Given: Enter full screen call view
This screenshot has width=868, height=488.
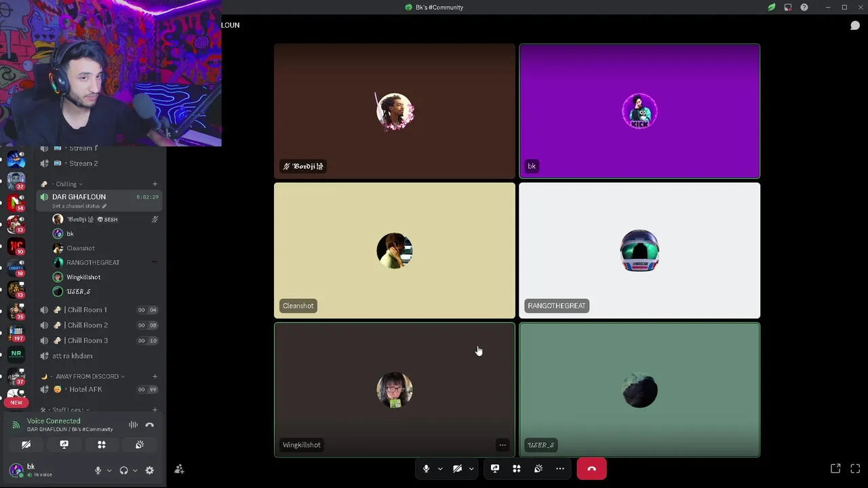Looking at the screenshot, I should click(x=855, y=468).
